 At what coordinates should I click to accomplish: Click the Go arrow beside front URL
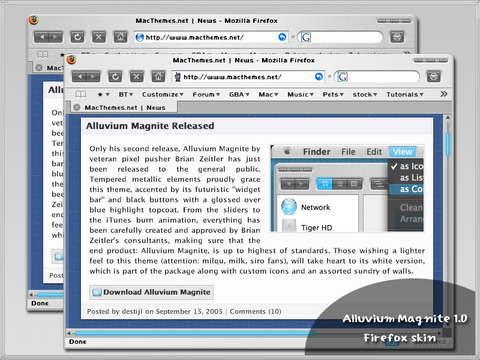[x=319, y=77]
